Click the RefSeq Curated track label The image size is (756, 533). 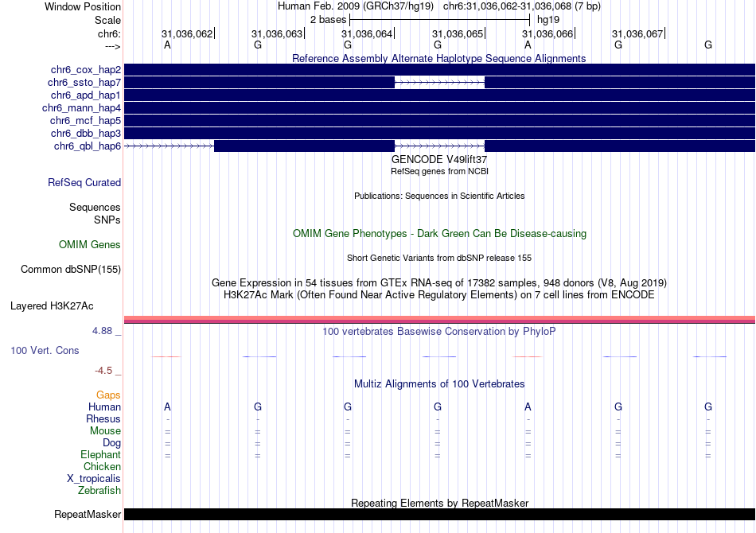(84, 183)
